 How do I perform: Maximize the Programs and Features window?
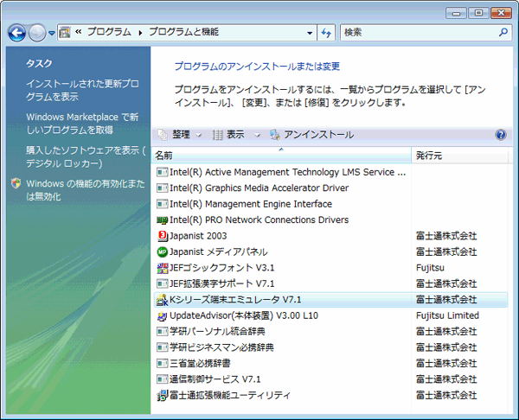click(478, 13)
